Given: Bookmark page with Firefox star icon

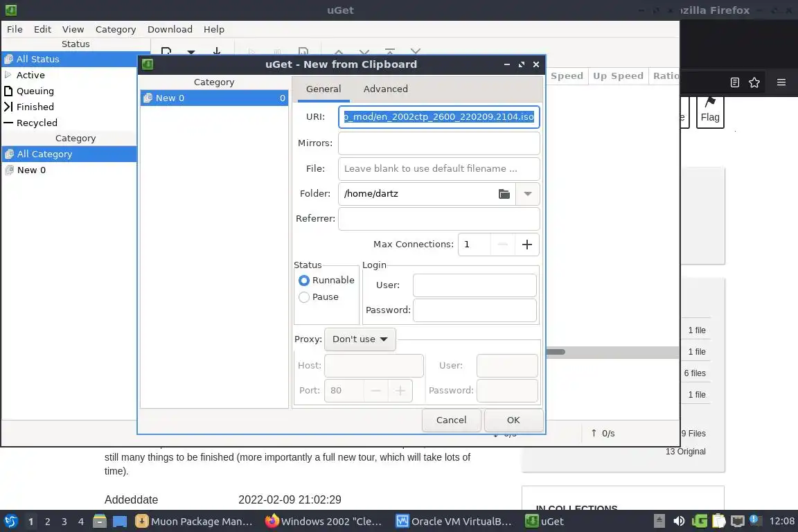Looking at the screenshot, I should 754,82.
